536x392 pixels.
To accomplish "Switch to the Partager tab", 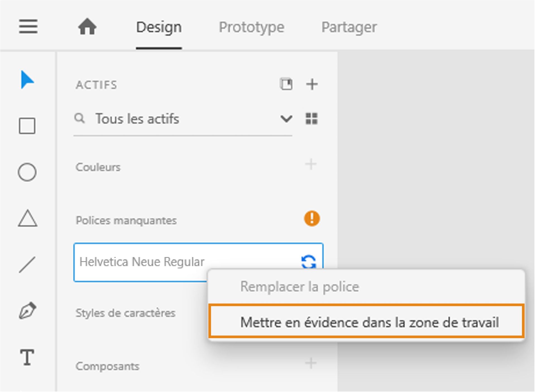I will coord(349,27).
